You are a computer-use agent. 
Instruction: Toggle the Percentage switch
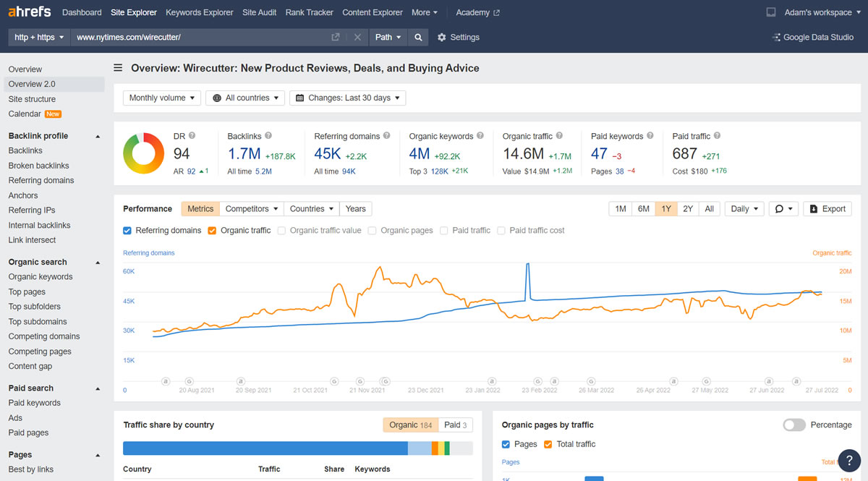794,425
